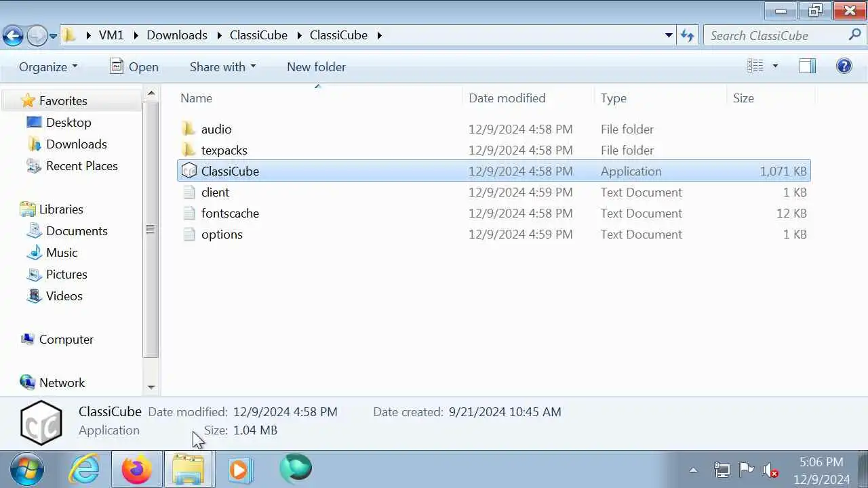Open Downloads in the navigation pane
Viewport: 868px width, 488px height.
77,144
